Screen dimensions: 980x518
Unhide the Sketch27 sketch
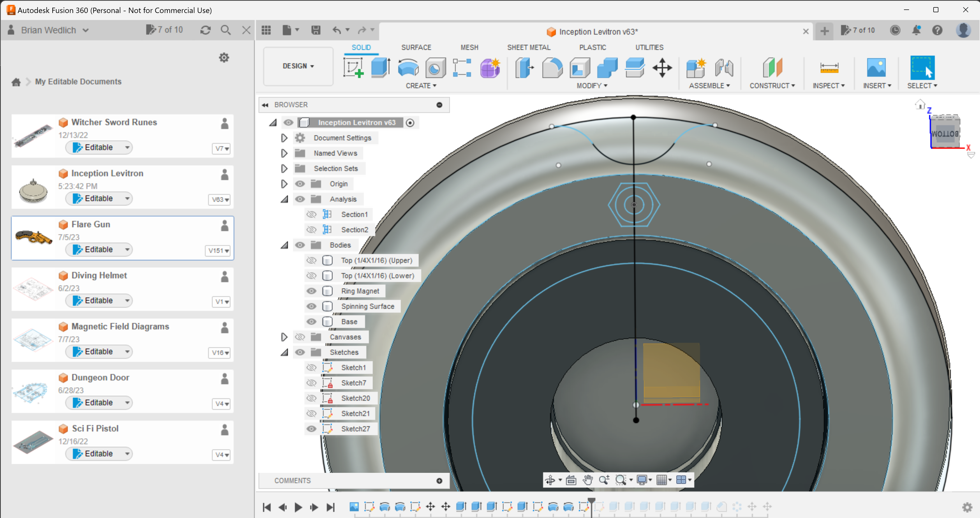click(x=311, y=429)
